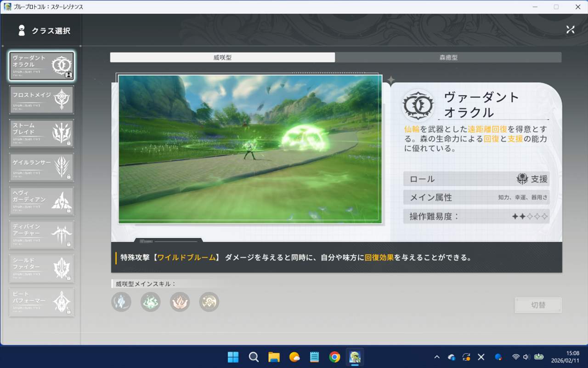
Task: Switch to the 森癒型 tab
Action: point(448,57)
